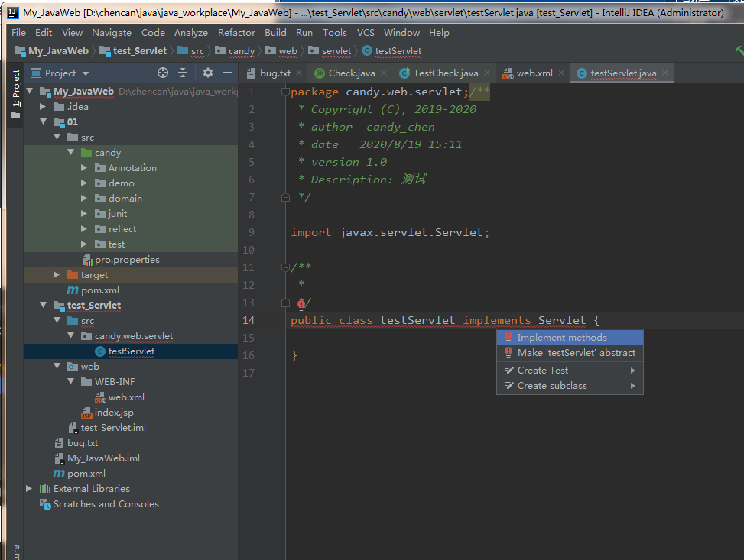The height and width of the screenshot is (560, 744).
Task: Click test_Servlet in the breadcrumb
Action: [133, 50]
